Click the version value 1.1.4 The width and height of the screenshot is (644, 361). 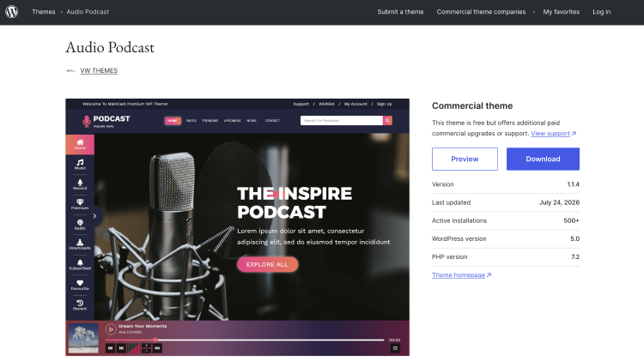click(573, 184)
